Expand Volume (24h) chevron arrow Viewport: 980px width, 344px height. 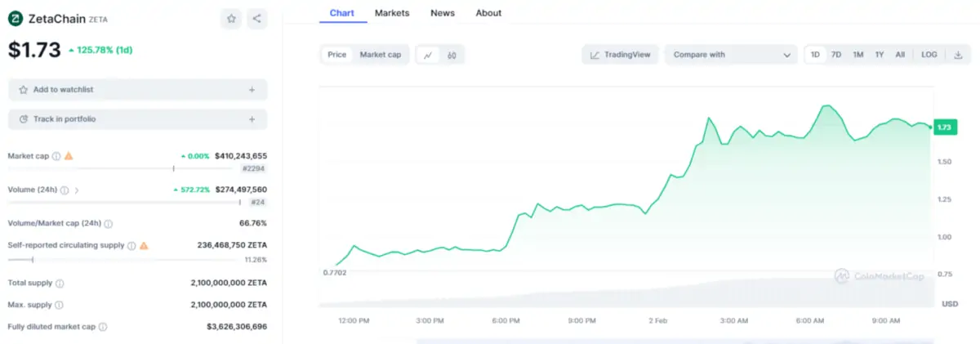tap(77, 190)
